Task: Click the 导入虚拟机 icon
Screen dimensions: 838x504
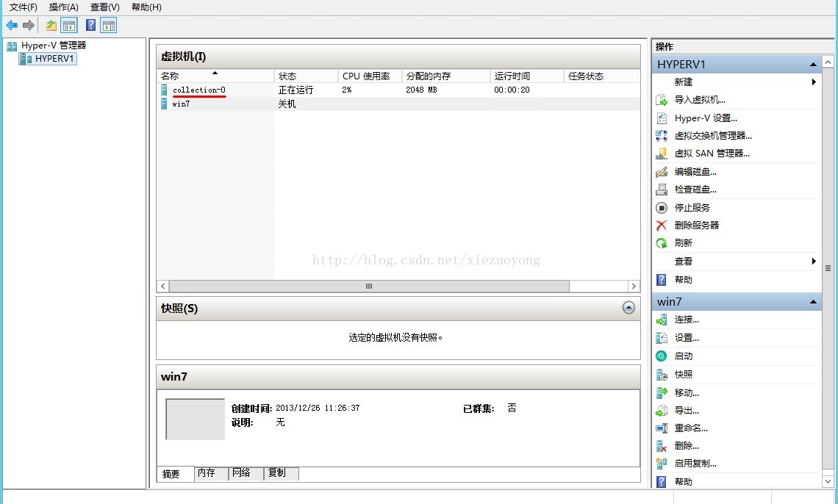Action: (x=662, y=100)
